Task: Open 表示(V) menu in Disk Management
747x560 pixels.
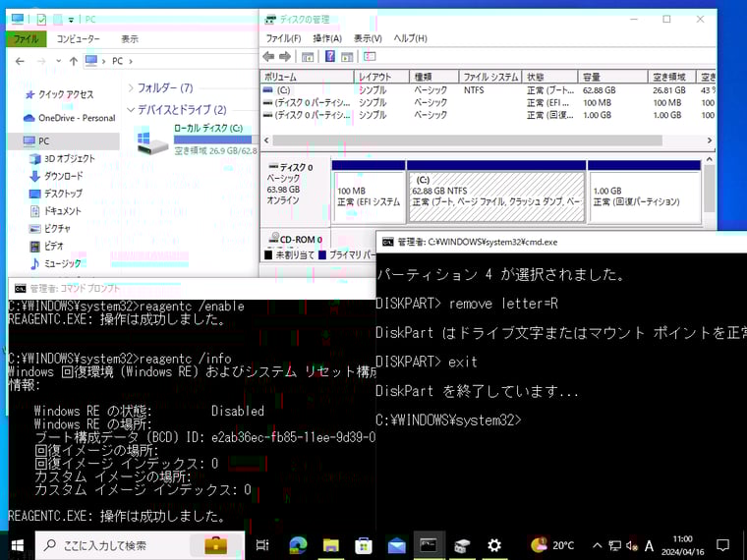Action: [368, 38]
